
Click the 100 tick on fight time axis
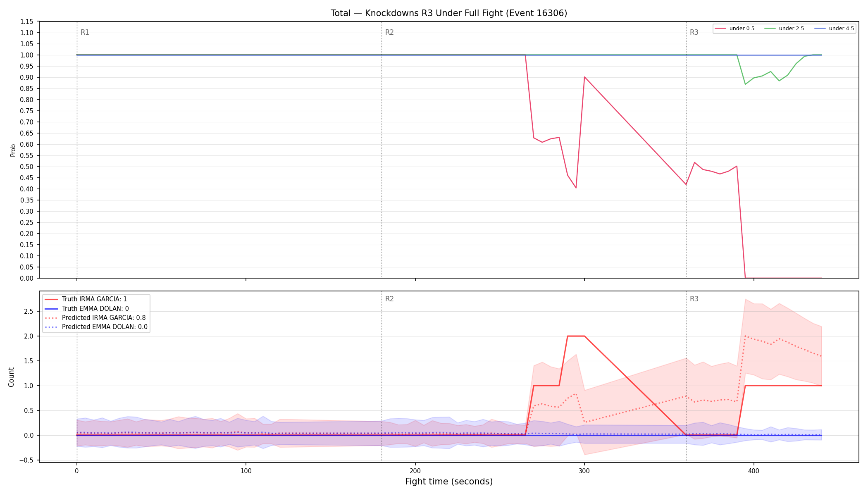246,471
